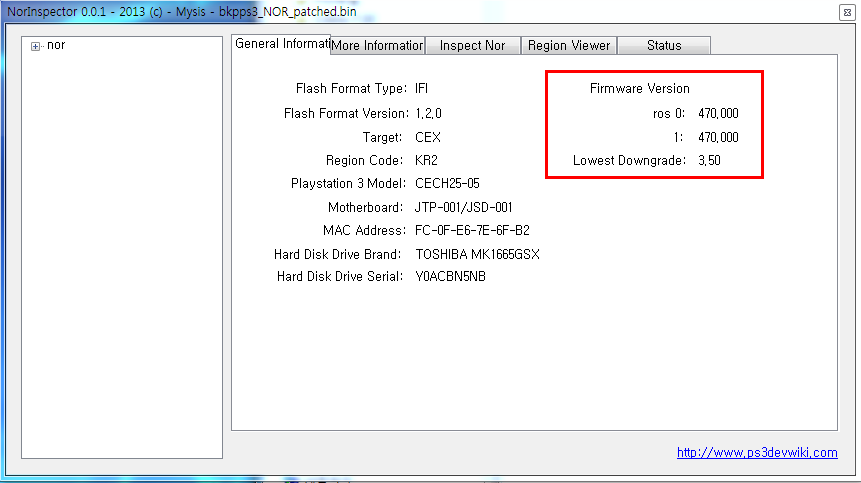Select the ros 0 firmware version value
The image size is (861, 483).
tap(718, 113)
